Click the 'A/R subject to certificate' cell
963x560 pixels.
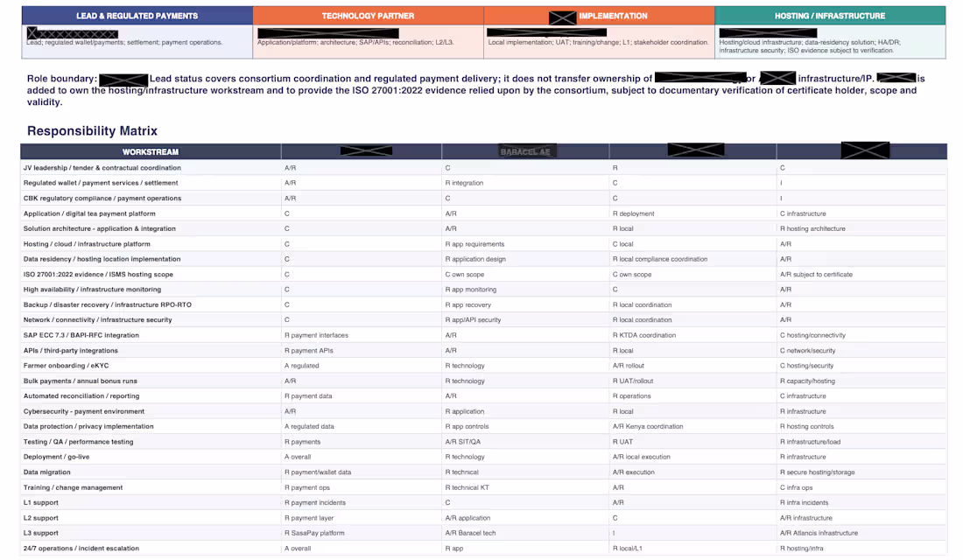[816, 275]
